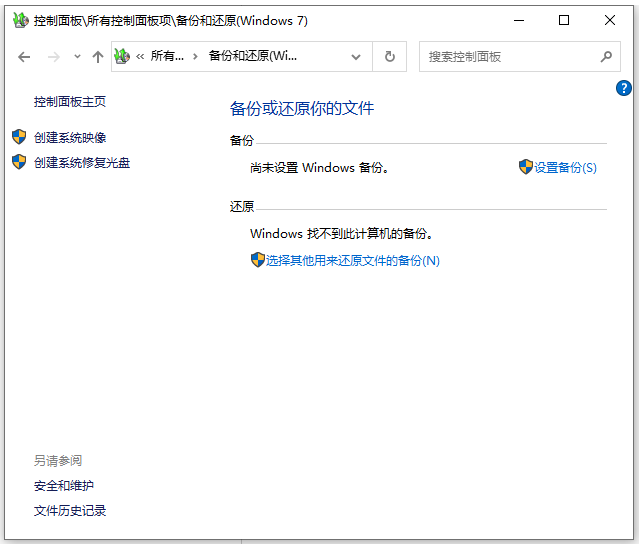Click the title bar window icon
This screenshot has width=639, height=544.
[x=20, y=20]
